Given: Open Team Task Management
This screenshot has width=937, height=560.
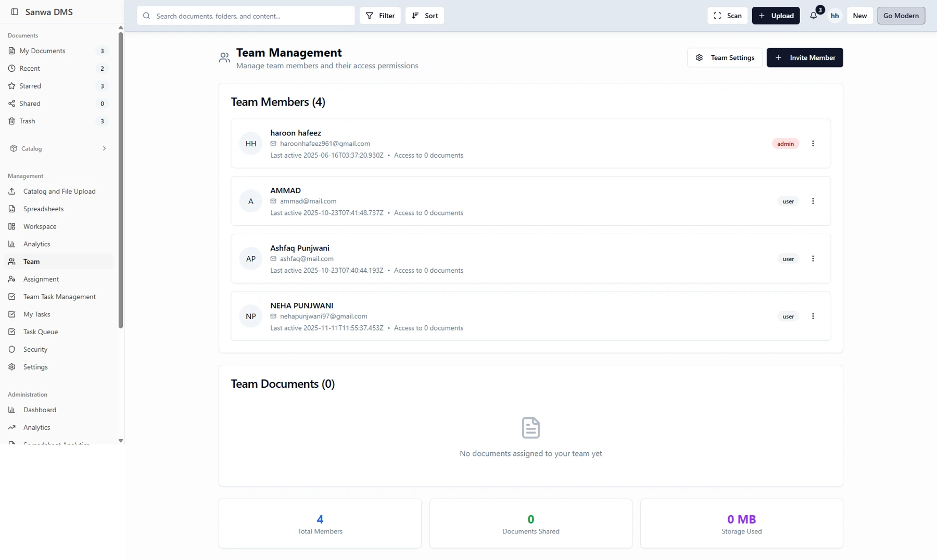Looking at the screenshot, I should [58, 297].
